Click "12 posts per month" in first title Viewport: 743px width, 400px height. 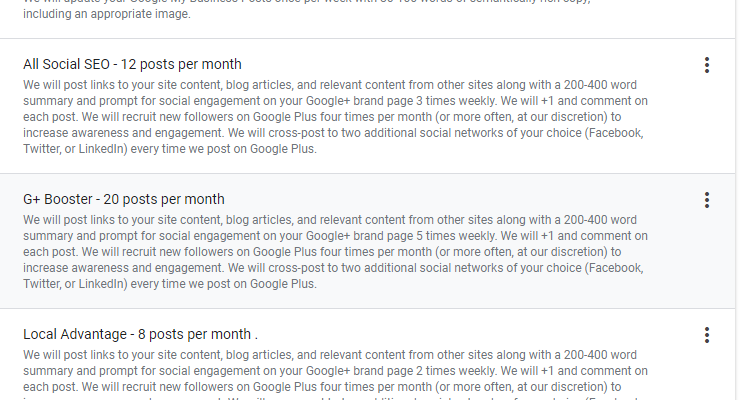pos(182,64)
